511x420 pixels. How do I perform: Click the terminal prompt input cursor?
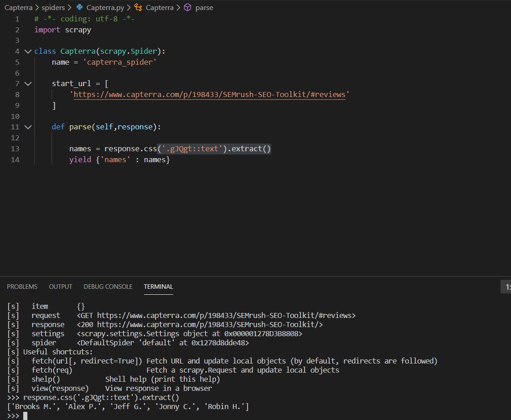(x=26, y=416)
